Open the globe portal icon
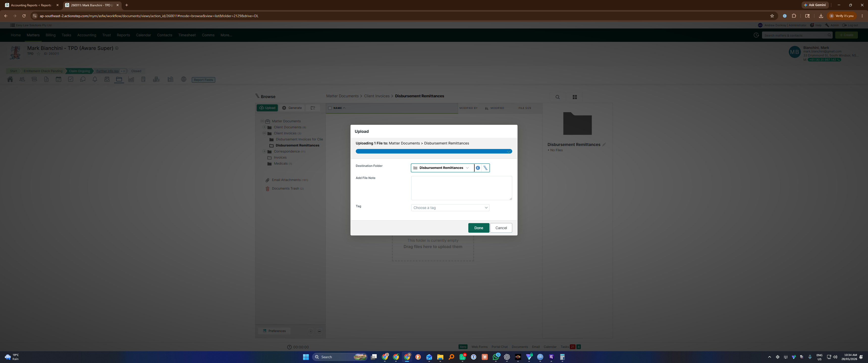Screen dimensions: 868x363 pyautogui.click(x=184, y=79)
